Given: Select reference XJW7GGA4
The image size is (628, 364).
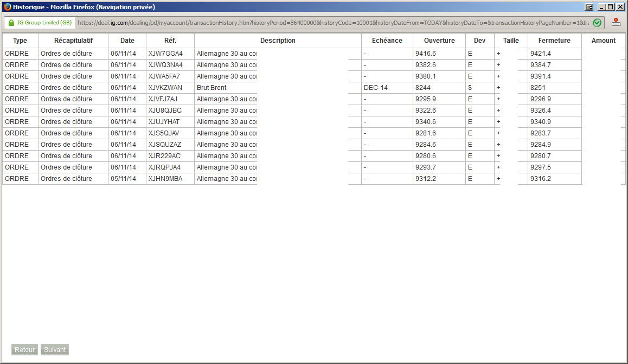Looking at the screenshot, I should point(165,54).
